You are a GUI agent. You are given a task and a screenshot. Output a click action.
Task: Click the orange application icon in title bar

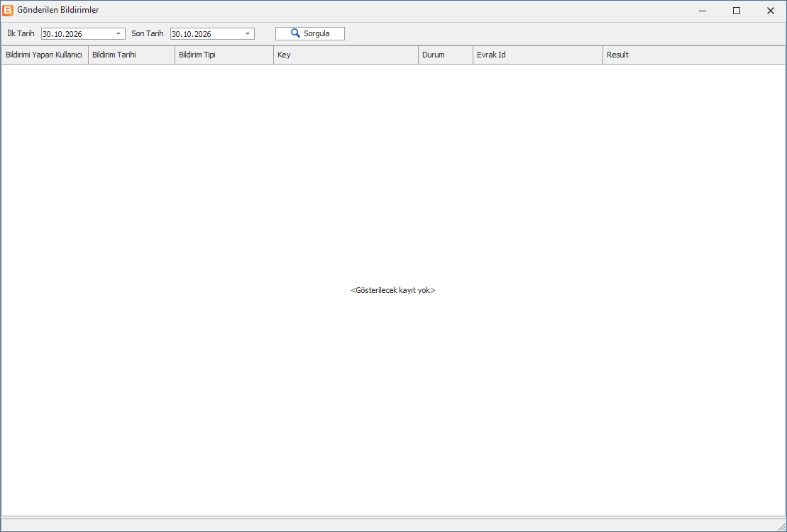coord(8,10)
